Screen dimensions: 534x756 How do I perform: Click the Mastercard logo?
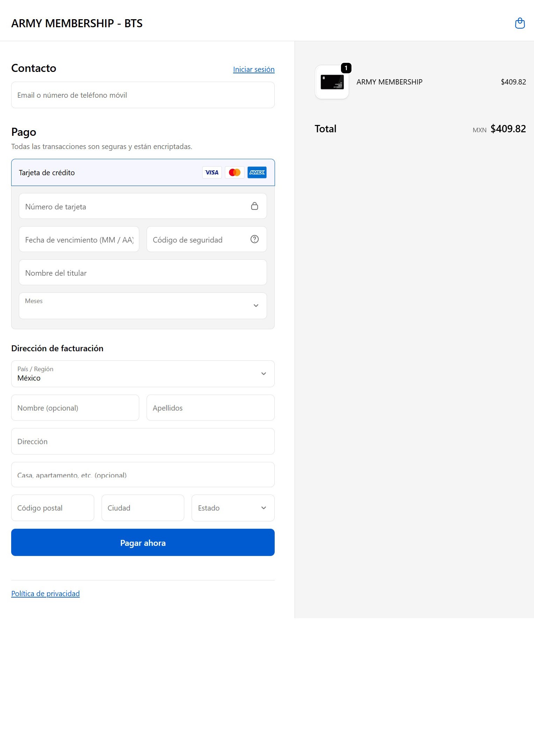click(235, 172)
